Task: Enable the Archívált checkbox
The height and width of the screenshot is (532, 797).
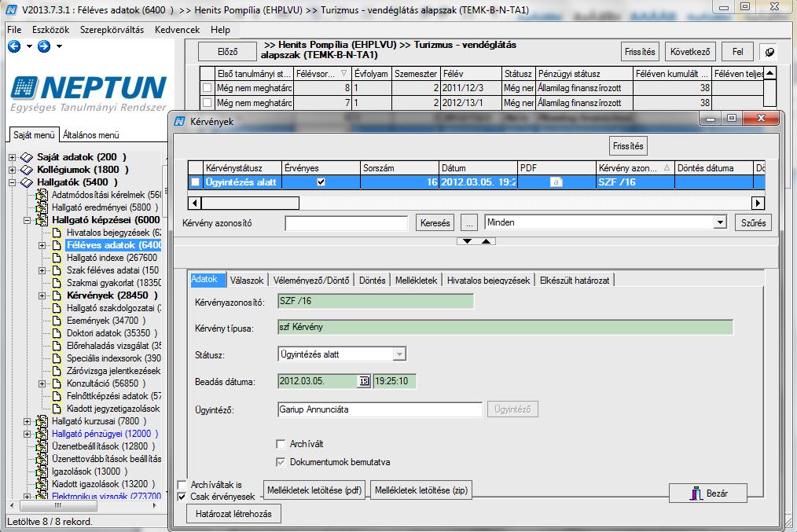Action: click(x=281, y=444)
